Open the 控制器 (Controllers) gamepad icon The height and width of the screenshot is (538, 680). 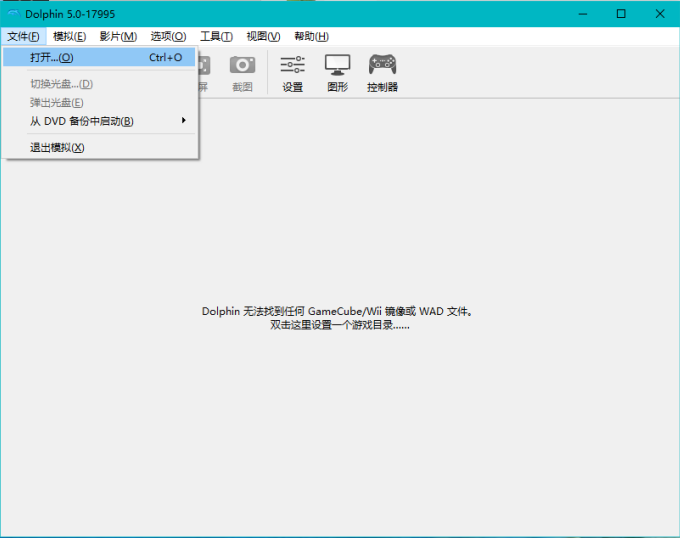click(382, 73)
